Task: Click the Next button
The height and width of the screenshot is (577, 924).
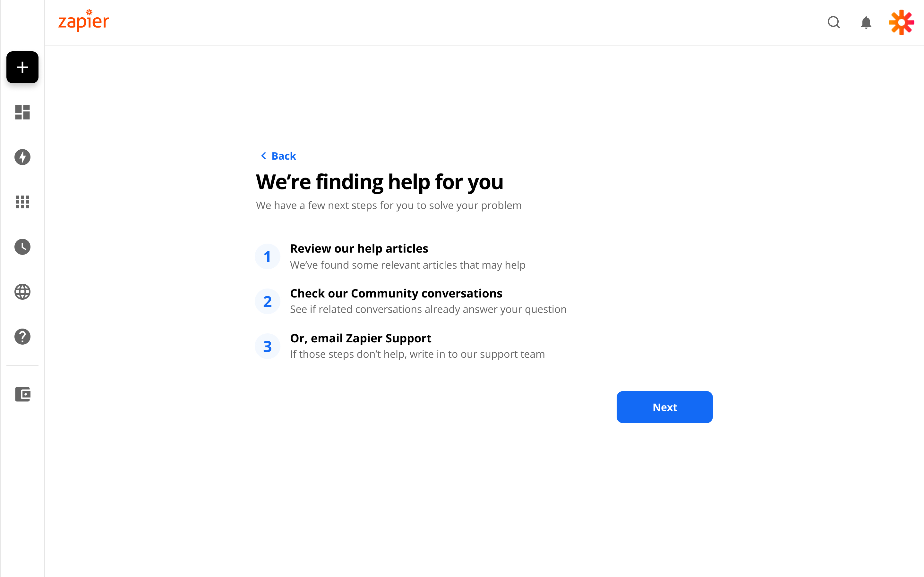Action: (x=664, y=407)
